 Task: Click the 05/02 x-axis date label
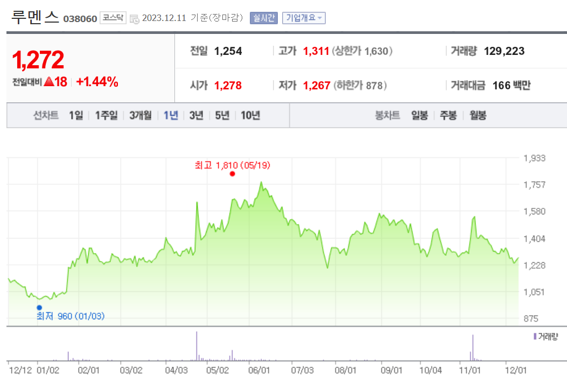[x=218, y=370]
